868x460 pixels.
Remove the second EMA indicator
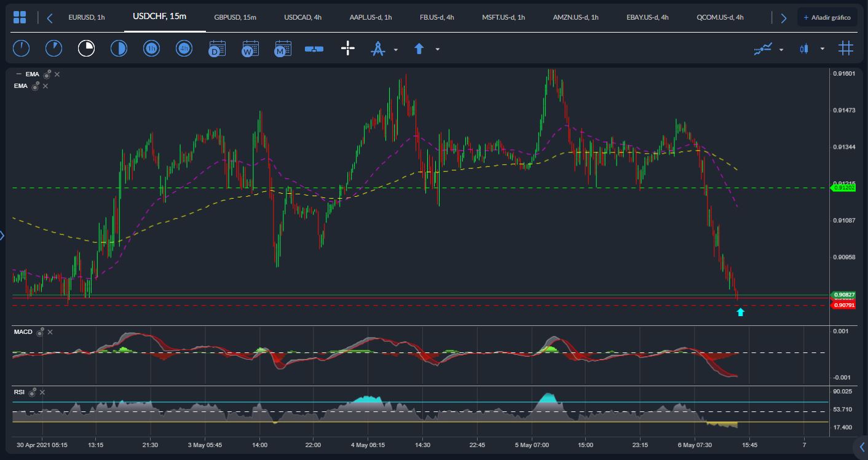45,86
